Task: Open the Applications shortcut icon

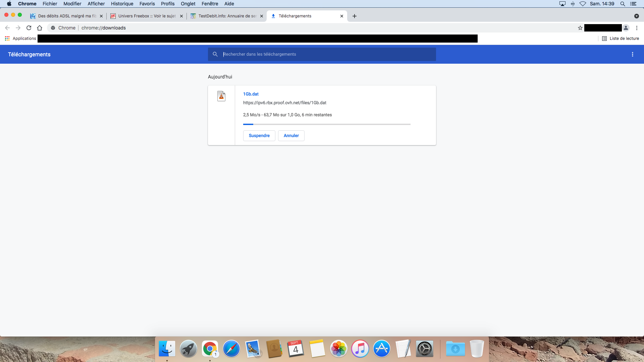Action: [7, 39]
